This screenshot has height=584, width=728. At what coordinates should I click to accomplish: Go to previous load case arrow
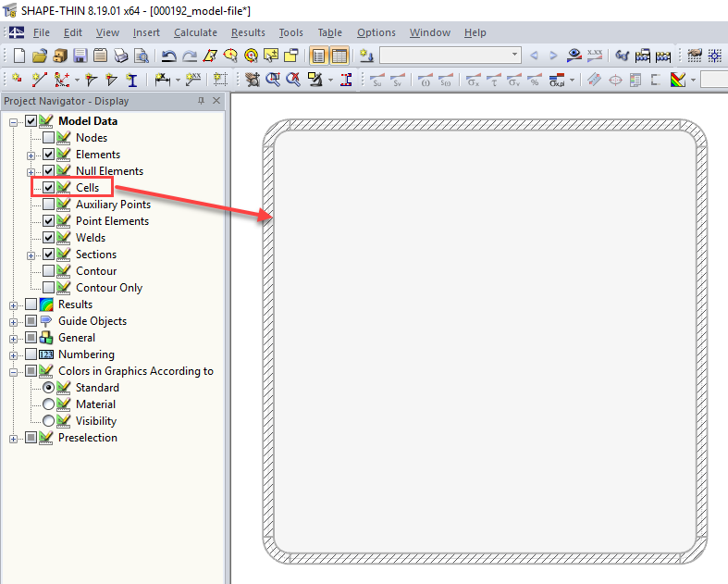[534, 56]
